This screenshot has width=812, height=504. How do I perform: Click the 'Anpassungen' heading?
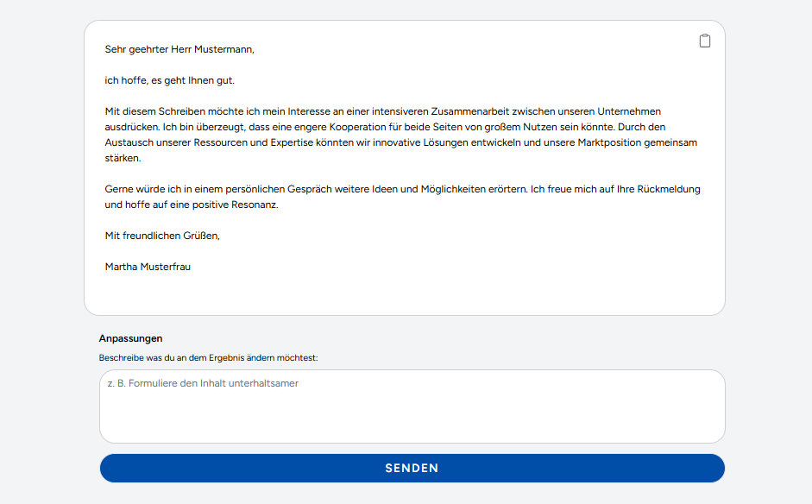pos(130,338)
